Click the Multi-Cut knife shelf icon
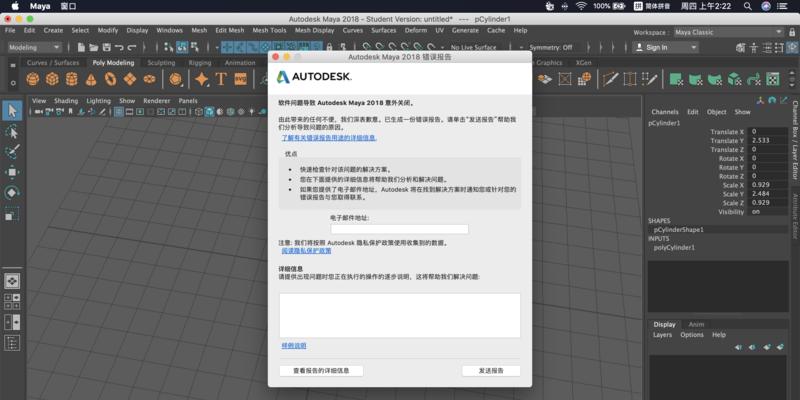800x400 pixels. pos(610,79)
